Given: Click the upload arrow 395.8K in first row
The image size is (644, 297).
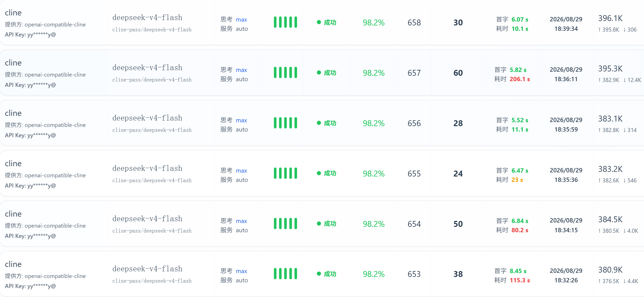Looking at the screenshot, I should 609,30.
